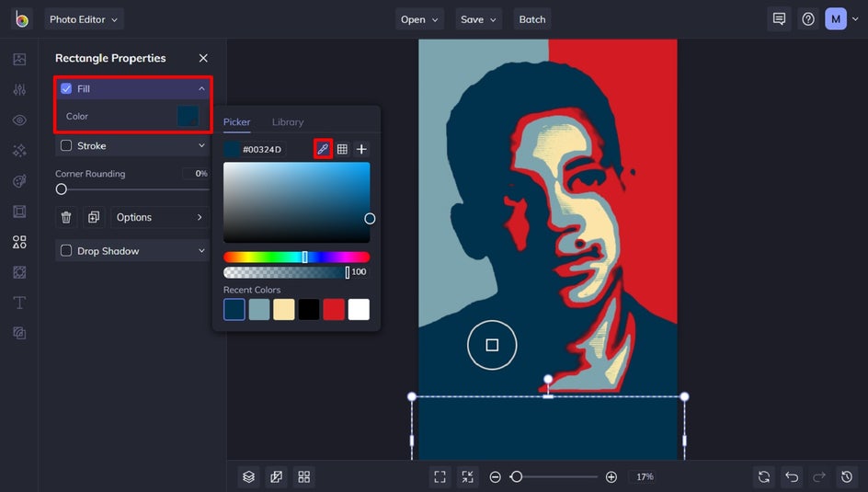Expand the Save dropdown menu
Screen dimensions: 868x492
click(x=478, y=19)
